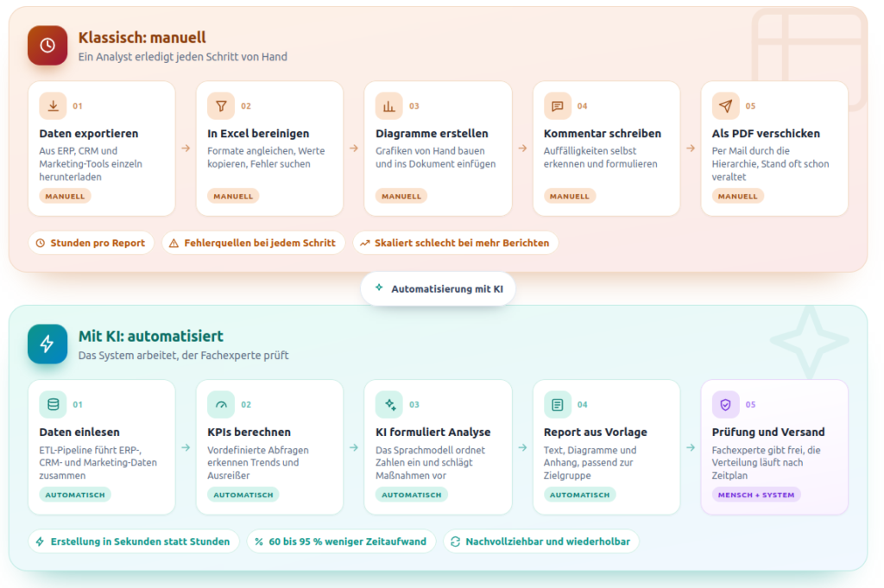Click the 'MENSCH + SYSTEM' badge
Screen dimensions: 884x588
(x=756, y=495)
